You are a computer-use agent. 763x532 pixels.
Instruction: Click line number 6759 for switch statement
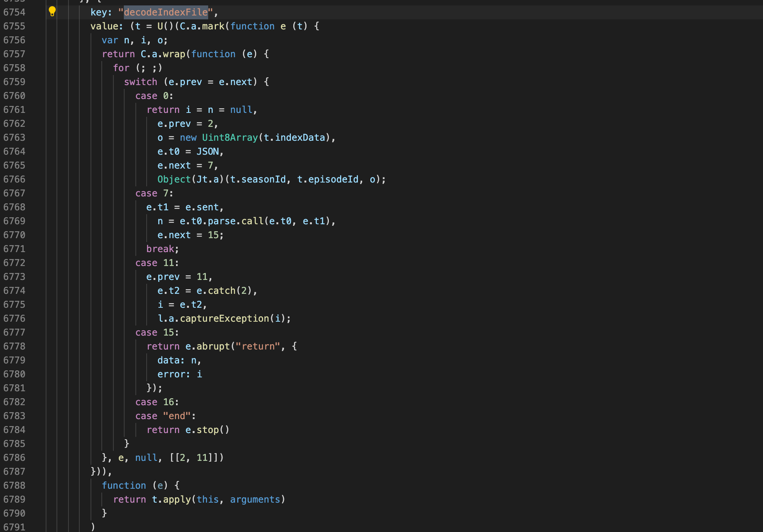(x=14, y=82)
